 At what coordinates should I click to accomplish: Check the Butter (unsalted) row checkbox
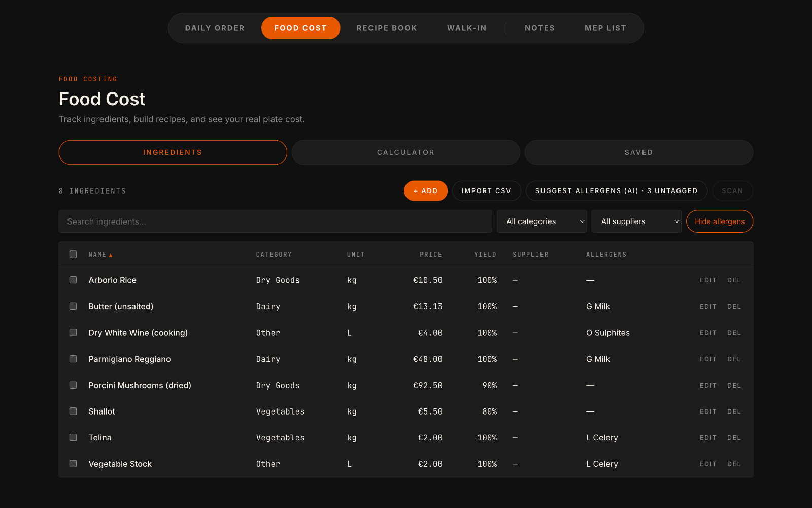point(73,306)
